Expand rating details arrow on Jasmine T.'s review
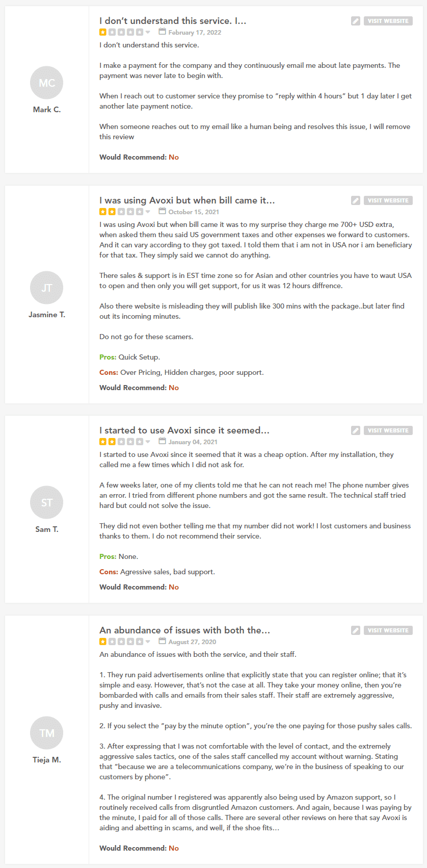The height and width of the screenshot is (868, 427). (148, 212)
